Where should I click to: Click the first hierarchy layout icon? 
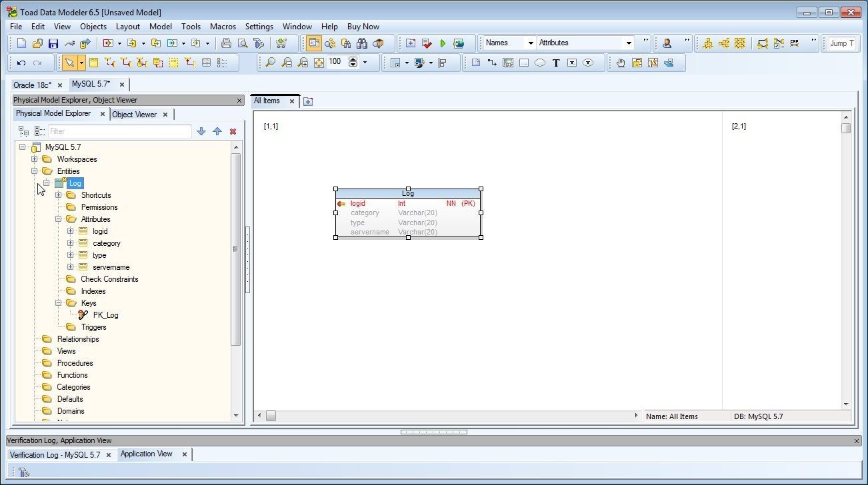pyautogui.click(x=708, y=43)
